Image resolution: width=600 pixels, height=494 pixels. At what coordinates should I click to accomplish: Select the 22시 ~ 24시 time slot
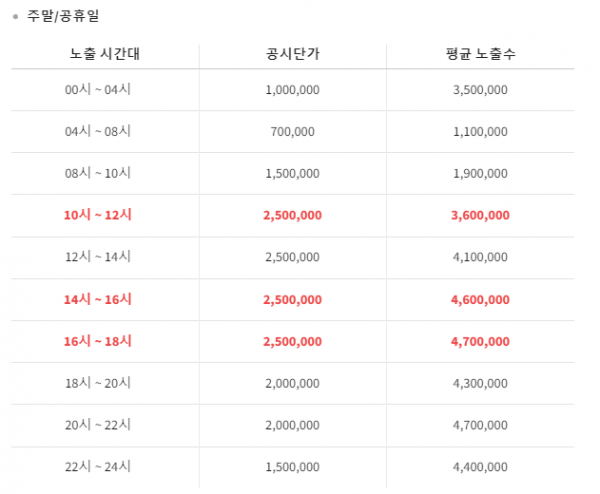(x=98, y=466)
